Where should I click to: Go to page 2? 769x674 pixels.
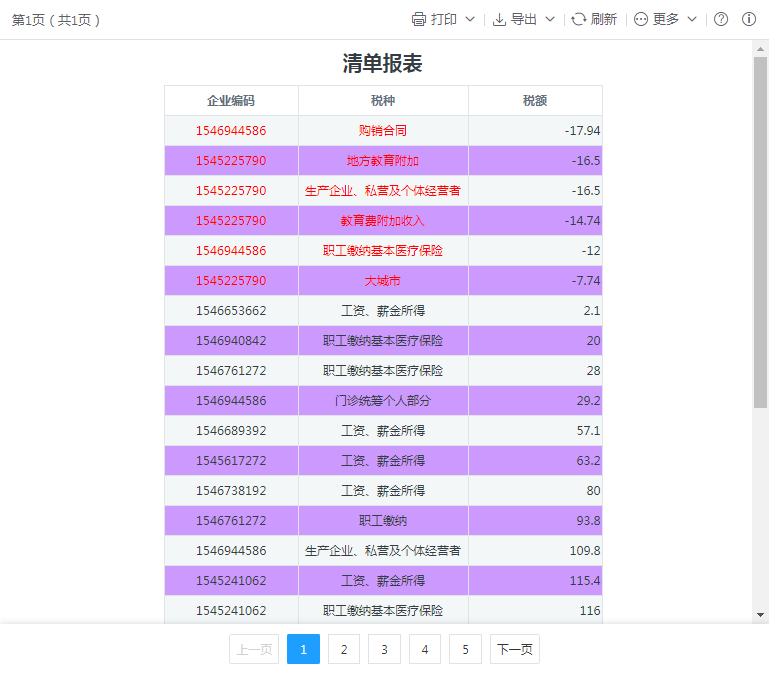click(344, 649)
